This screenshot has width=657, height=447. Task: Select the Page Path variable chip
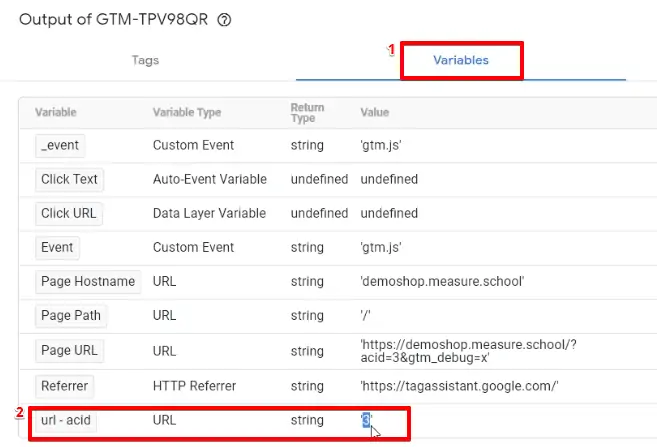71,315
